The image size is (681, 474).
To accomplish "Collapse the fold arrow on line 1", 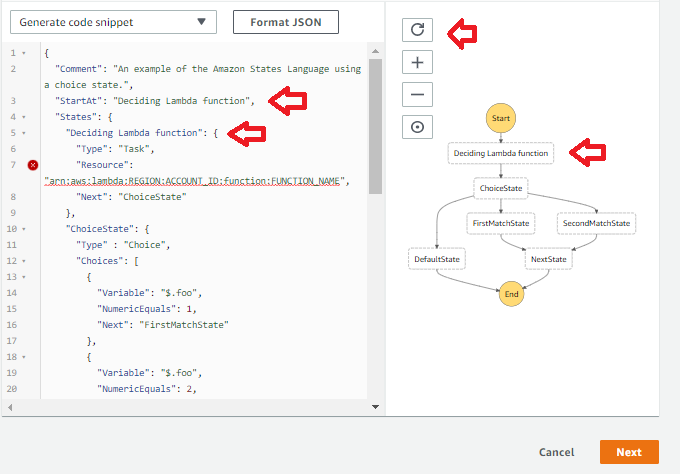I will point(24,53).
